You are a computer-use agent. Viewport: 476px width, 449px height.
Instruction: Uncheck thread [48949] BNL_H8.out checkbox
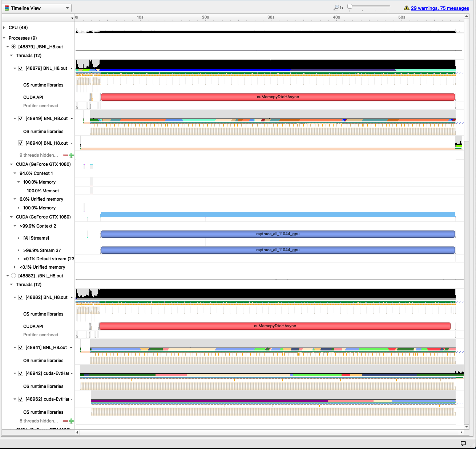point(21,119)
